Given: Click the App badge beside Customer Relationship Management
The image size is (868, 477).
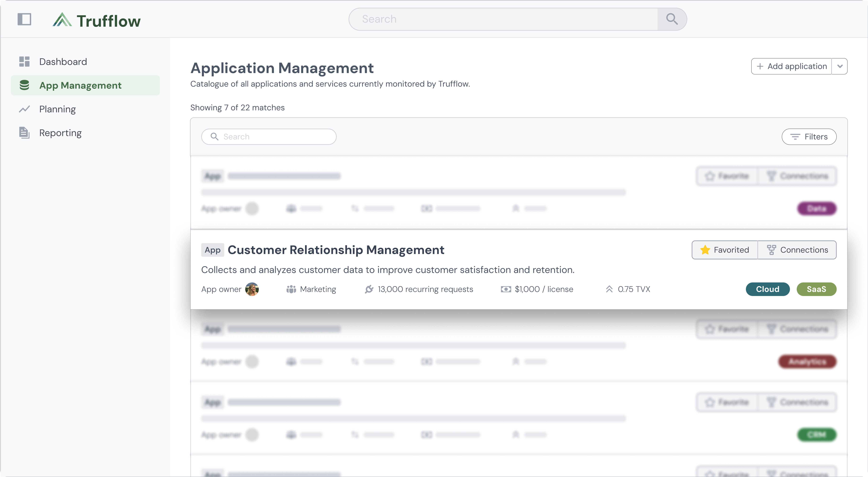Looking at the screenshot, I should coord(213,250).
